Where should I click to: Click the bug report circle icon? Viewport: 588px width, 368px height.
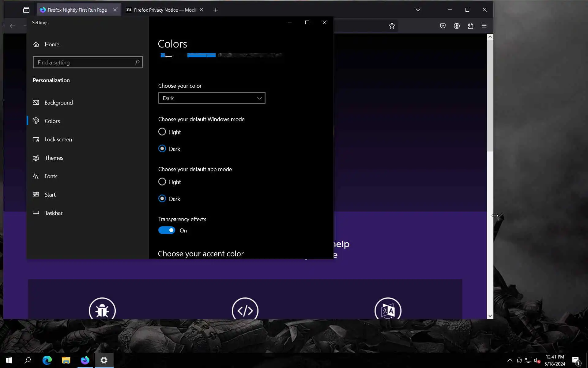[102, 310]
